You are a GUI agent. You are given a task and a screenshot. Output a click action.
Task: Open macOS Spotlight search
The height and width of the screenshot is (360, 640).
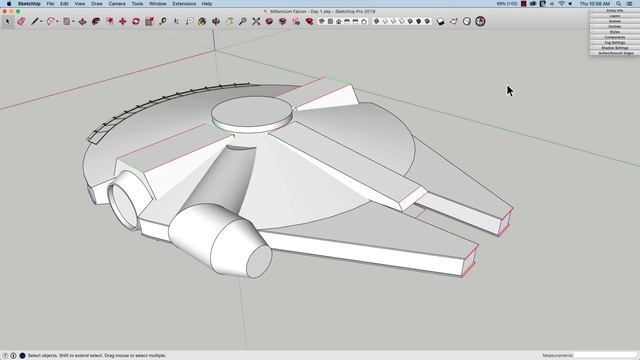(x=619, y=4)
